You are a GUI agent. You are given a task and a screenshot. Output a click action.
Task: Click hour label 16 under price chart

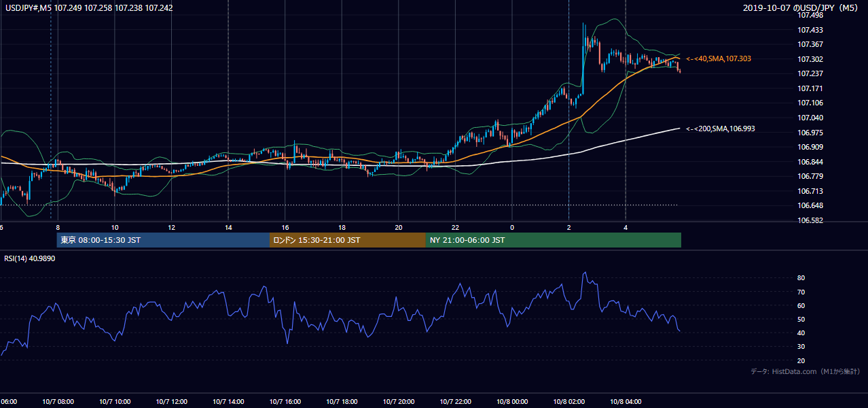coord(285,228)
